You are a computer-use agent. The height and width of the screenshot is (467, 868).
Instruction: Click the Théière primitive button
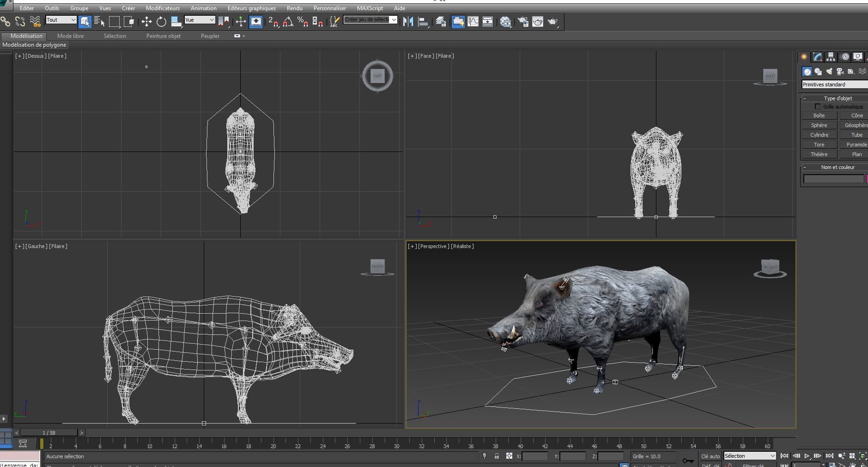point(819,154)
